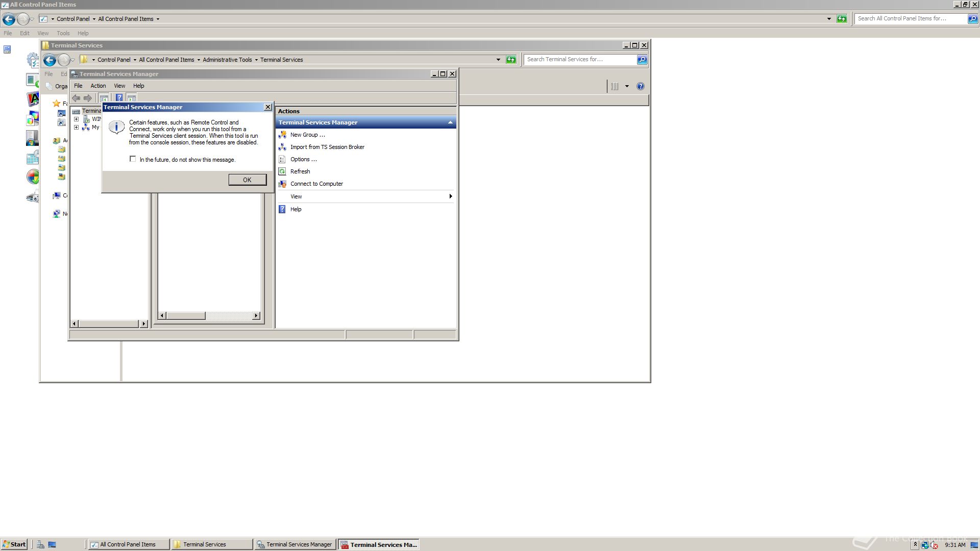Click middle pane horizontal scrollbar thumb
Screen dimensions: 980x551
tap(186, 316)
